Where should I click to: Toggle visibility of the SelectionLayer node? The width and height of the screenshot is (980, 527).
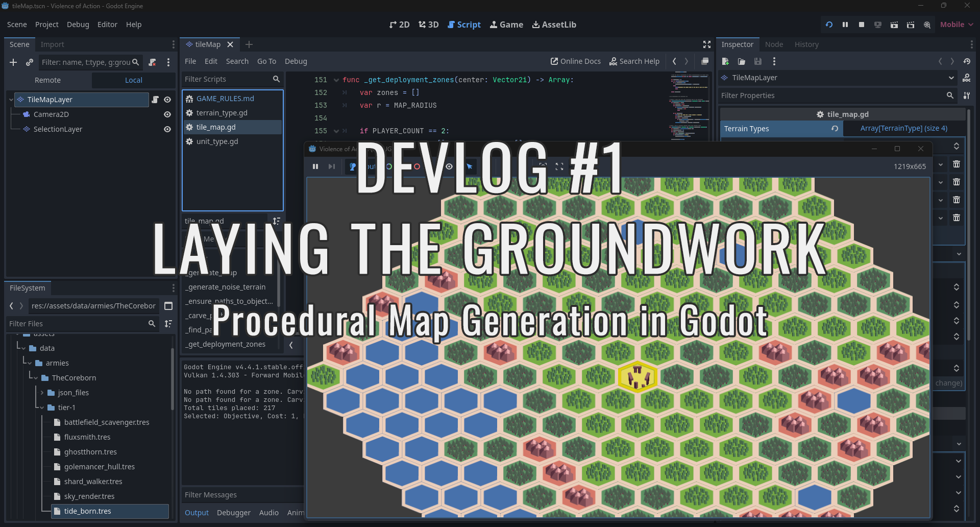pyautogui.click(x=167, y=129)
